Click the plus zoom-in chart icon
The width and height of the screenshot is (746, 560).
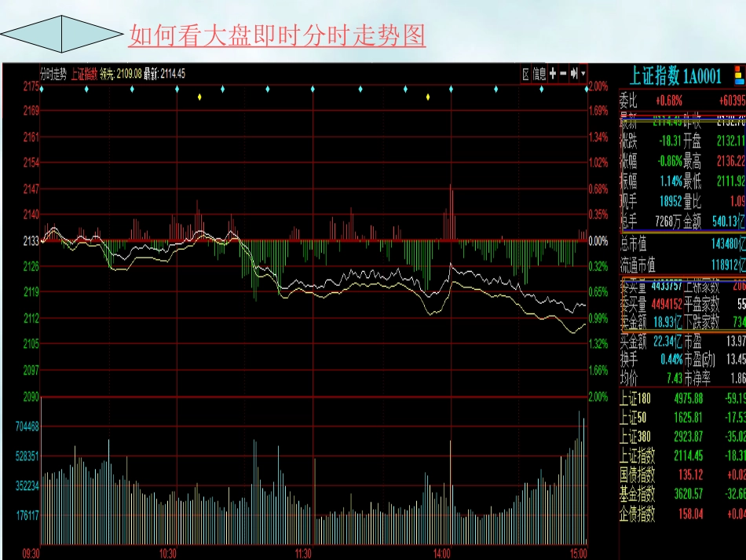point(552,74)
